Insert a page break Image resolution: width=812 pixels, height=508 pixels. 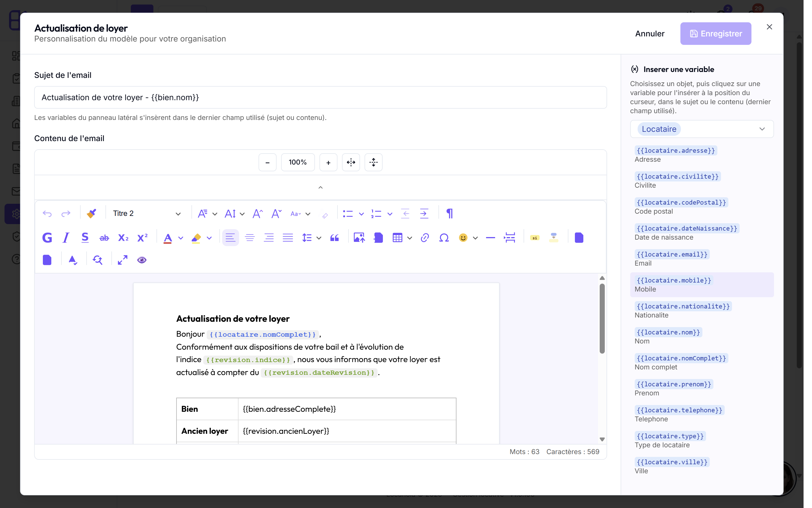pos(510,238)
